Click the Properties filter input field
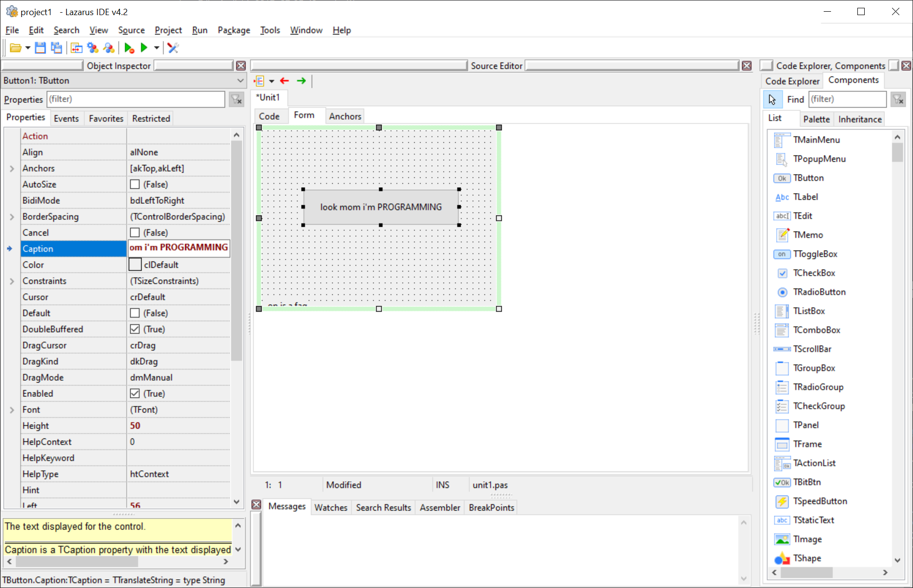 [x=136, y=99]
